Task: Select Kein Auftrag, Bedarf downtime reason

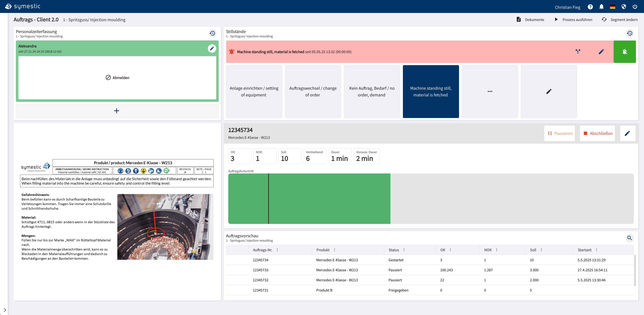Action: tap(372, 91)
